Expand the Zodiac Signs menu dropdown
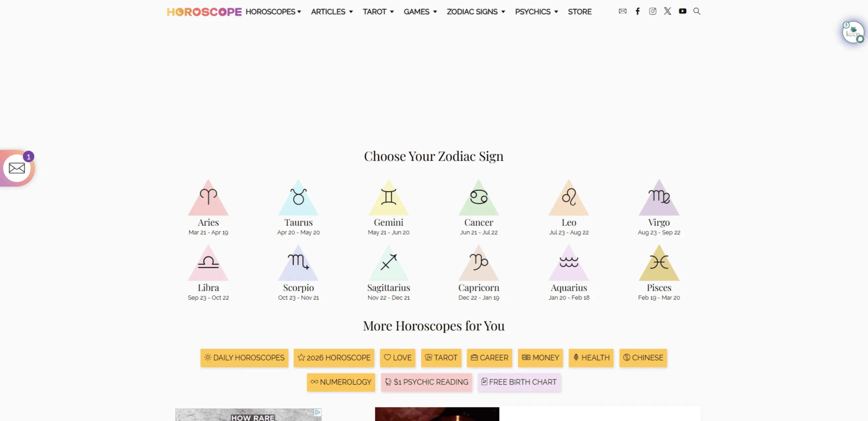The height and width of the screenshot is (421, 868). click(x=476, y=12)
